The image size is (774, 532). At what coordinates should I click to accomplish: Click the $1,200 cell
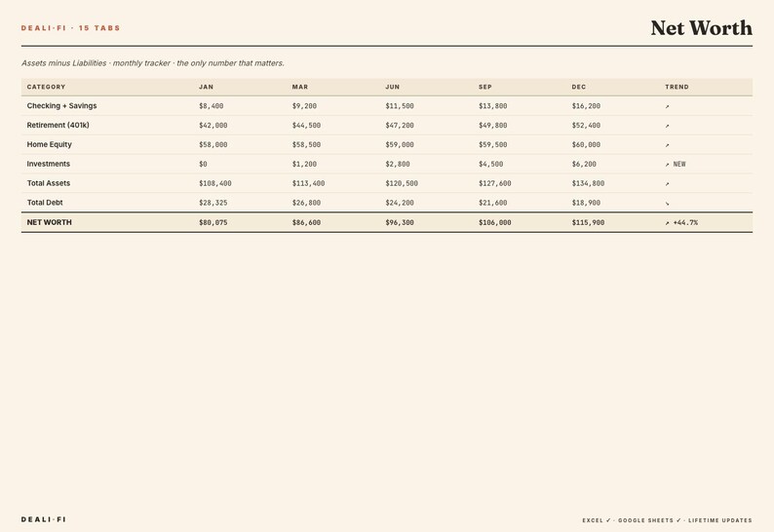point(304,164)
